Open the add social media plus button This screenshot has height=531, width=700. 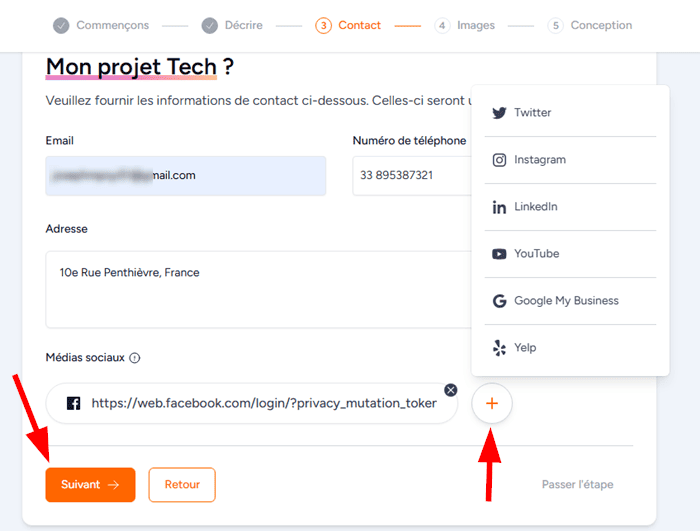491,404
